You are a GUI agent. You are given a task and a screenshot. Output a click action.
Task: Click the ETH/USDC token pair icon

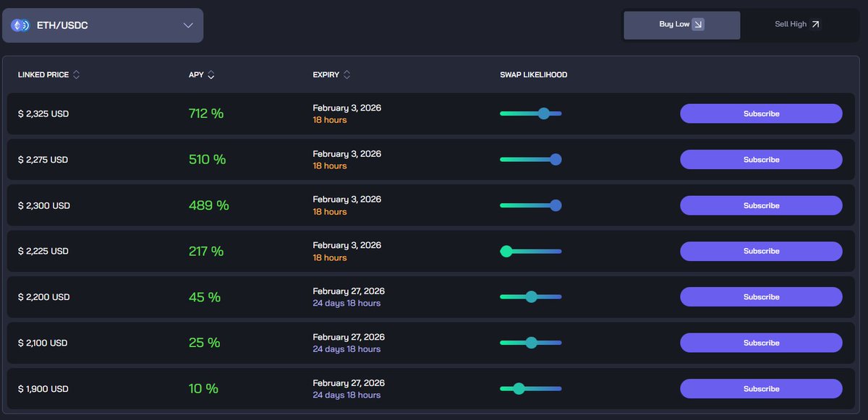(x=20, y=25)
